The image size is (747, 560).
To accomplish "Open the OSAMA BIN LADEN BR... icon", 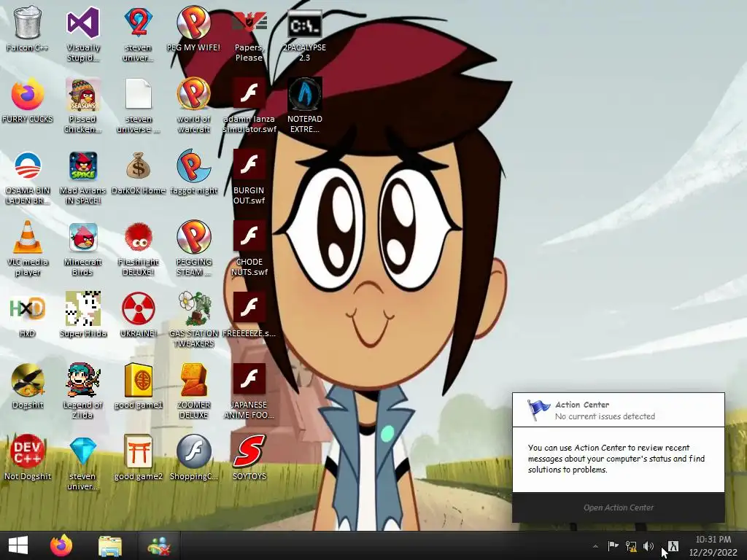I will point(27,166).
